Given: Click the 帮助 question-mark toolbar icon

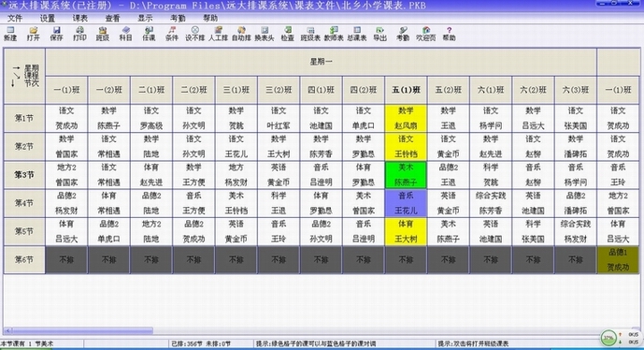Looking at the screenshot, I should click(x=449, y=34).
